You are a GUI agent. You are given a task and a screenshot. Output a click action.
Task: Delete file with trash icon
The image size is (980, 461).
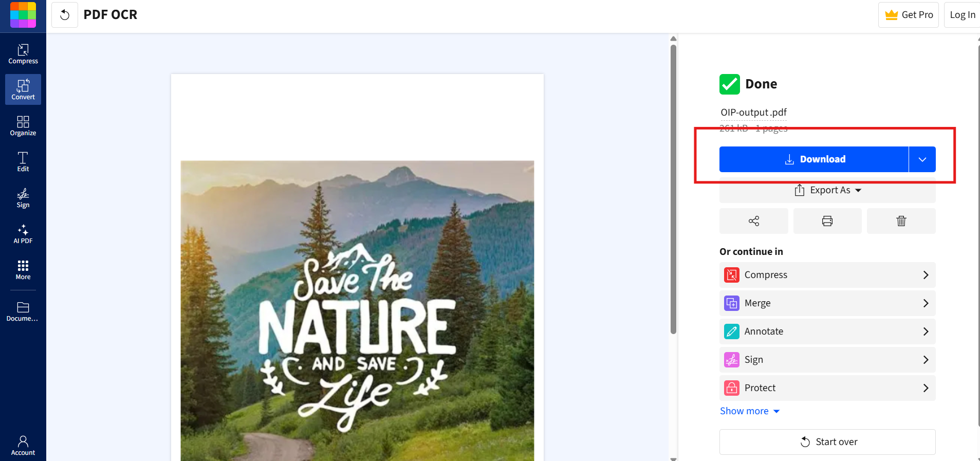coord(901,221)
